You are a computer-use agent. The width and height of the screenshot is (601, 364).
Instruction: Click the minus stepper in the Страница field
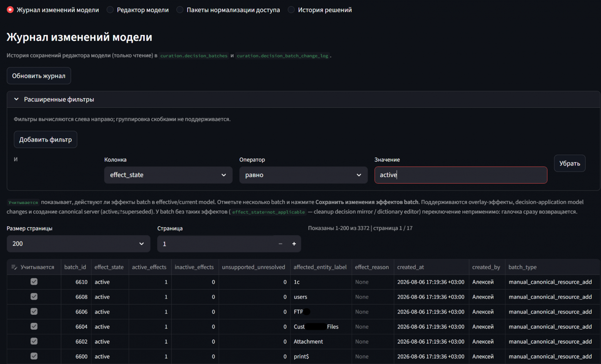coord(280,244)
